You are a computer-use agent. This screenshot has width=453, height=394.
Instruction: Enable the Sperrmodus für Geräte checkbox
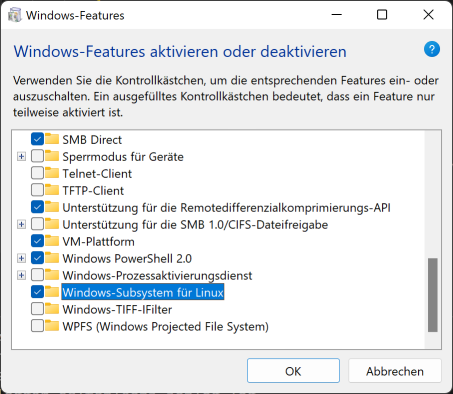pos(37,156)
